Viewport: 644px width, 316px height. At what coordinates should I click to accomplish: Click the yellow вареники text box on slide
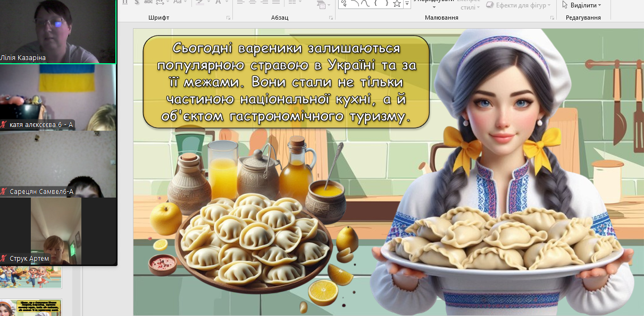[x=286, y=82]
